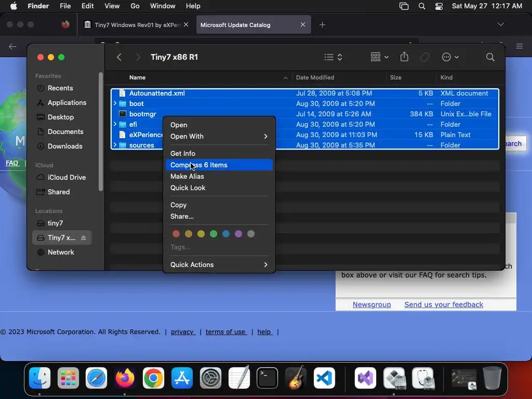532x399 pixels.
Task: Open the FAQ link on the web page
Action: click(12, 163)
